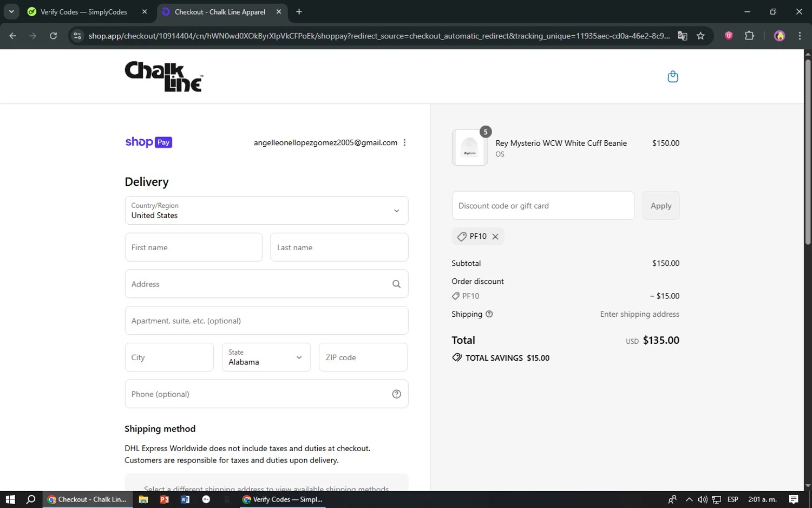This screenshot has height=508, width=812.
Task: Click the email angelleonellopezgomez2005@gmail.com
Action: pyautogui.click(x=325, y=142)
